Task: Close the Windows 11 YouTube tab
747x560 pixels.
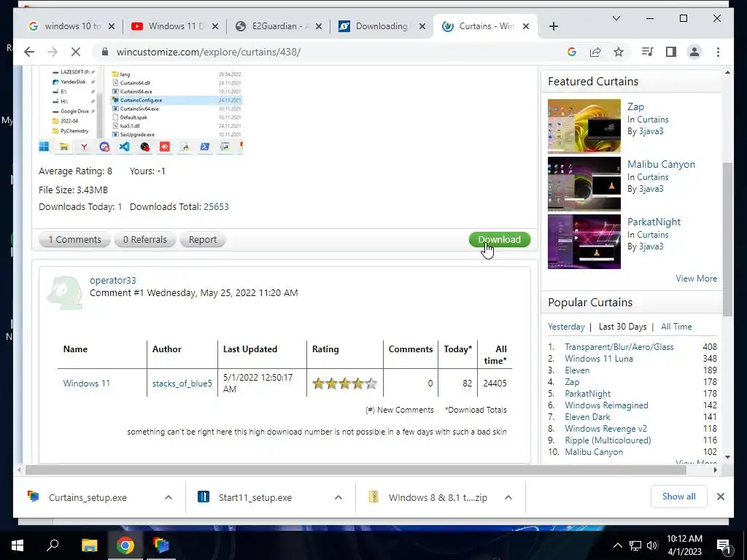Action: pos(215,26)
